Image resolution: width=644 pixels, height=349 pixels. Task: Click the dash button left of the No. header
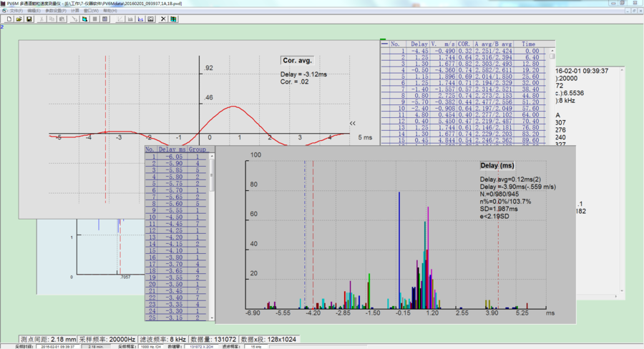pos(384,44)
